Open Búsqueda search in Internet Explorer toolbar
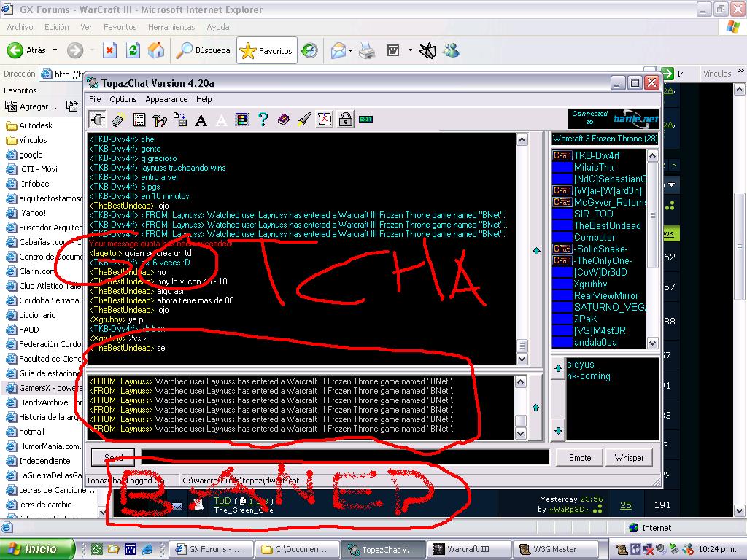The width and height of the screenshot is (747, 560). 203,50
